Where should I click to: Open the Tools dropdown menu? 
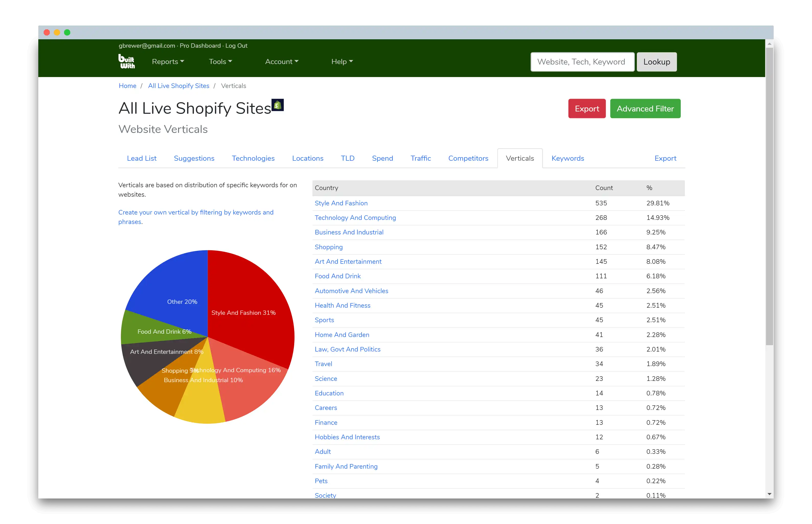(220, 61)
